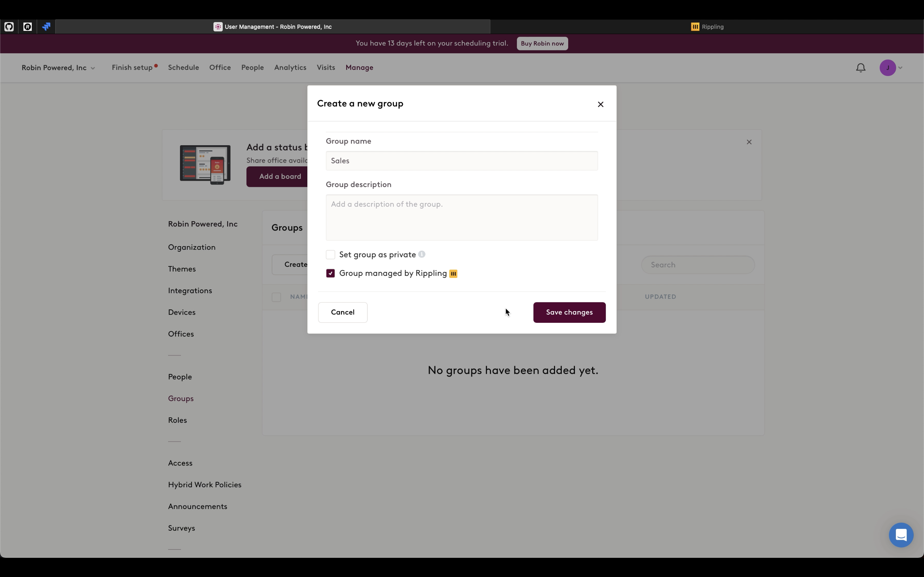Screen dimensions: 924x577
Task: Go to Finish setup in top navigation
Action: point(132,68)
